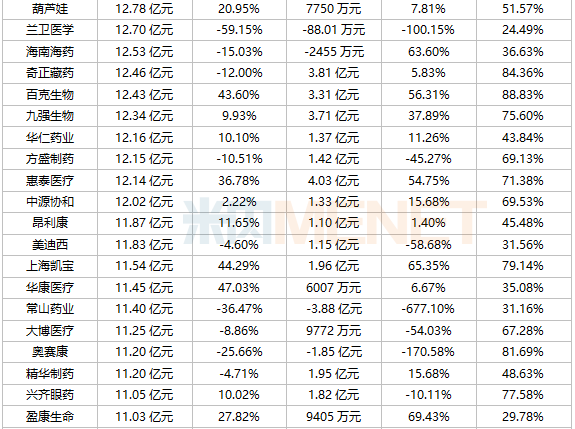Select the 兴齐眼药 name cell
The width and height of the screenshot is (575, 429).
tap(50, 395)
